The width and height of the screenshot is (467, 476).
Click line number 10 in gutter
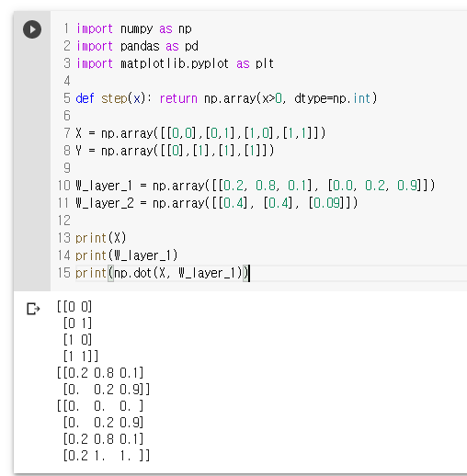point(64,186)
